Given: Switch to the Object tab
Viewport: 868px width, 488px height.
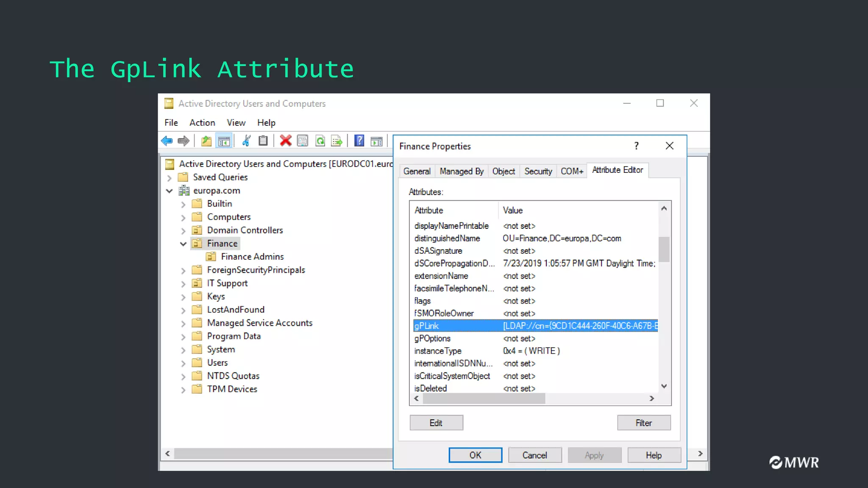Looking at the screenshot, I should point(504,171).
